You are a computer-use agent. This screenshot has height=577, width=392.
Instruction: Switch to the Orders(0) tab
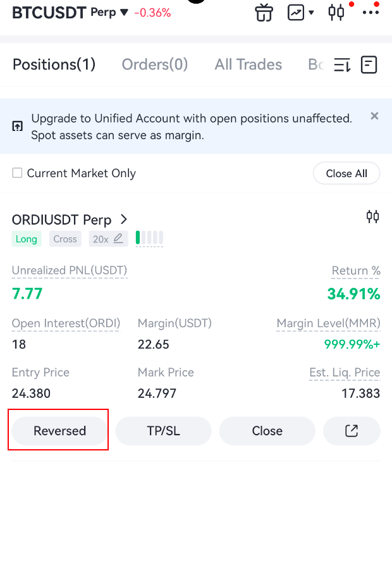[155, 65]
